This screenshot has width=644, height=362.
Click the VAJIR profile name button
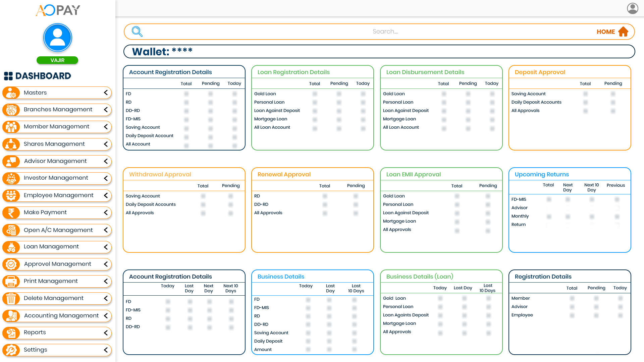tap(57, 60)
